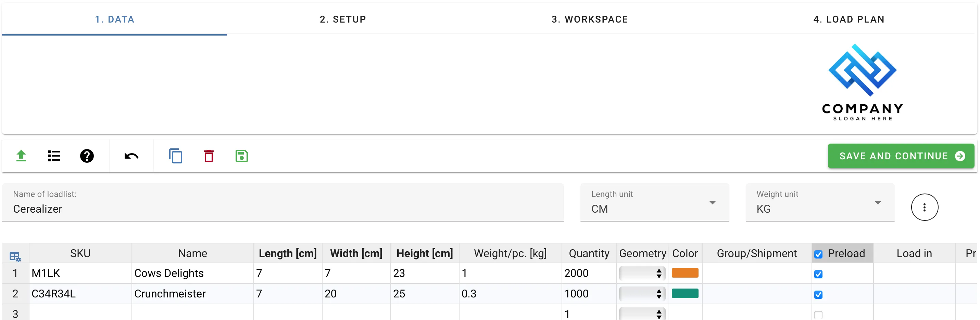Click the red trash delete icon
980x320 pixels.
point(209,156)
